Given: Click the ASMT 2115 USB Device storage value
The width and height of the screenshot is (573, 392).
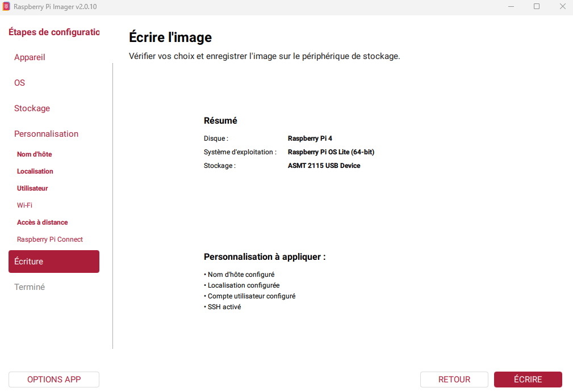Looking at the screenshot, I should [x=324, y=166].
